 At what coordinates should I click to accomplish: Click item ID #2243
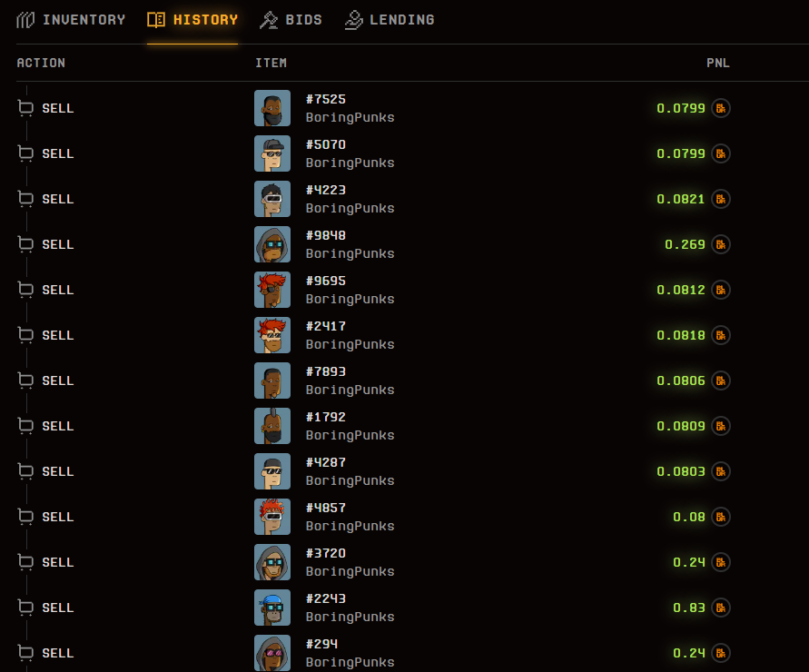326,598
